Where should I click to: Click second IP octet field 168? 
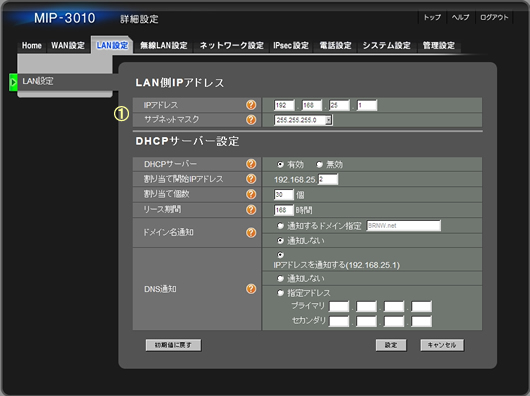312,105
